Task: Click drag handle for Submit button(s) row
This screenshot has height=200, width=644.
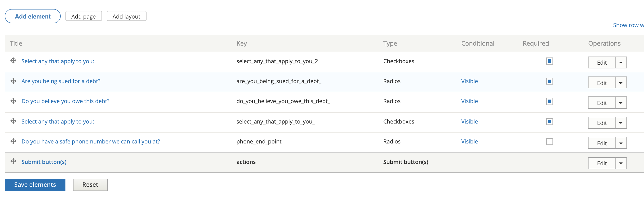Action: 13,161
